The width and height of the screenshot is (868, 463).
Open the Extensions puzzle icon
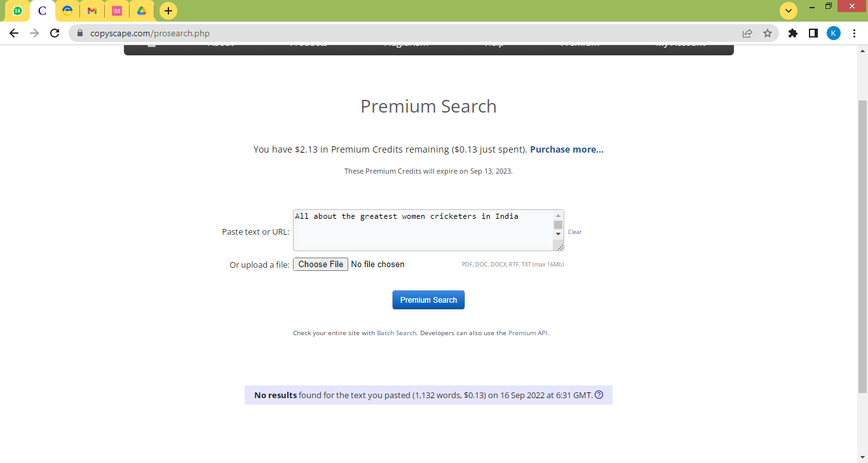click(x=793, y=33)
